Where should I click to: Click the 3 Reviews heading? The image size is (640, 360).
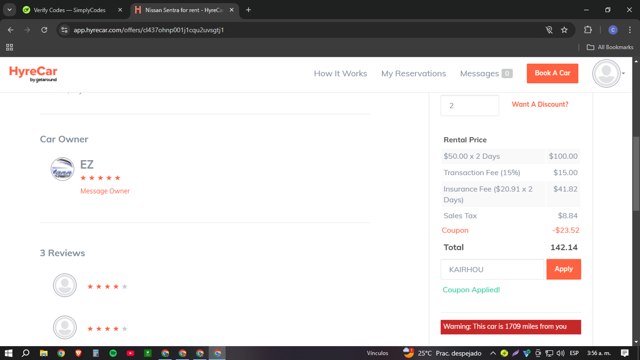point(62,253)
